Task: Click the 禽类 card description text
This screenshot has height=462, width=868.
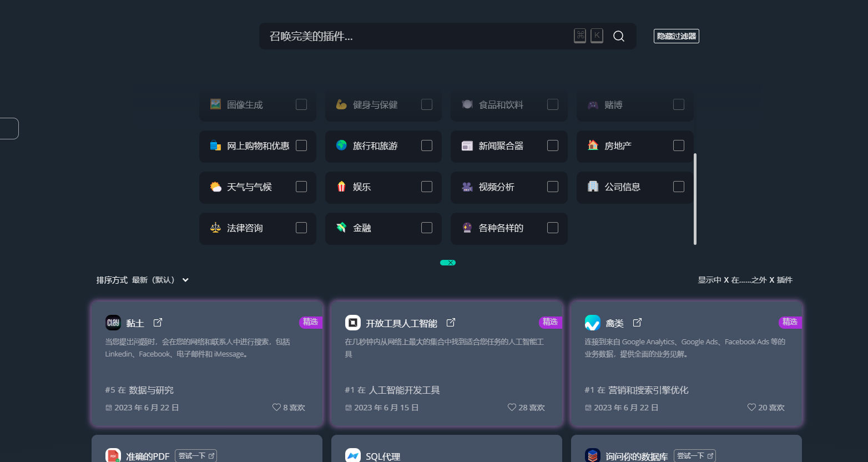Action: pos(685,348)
